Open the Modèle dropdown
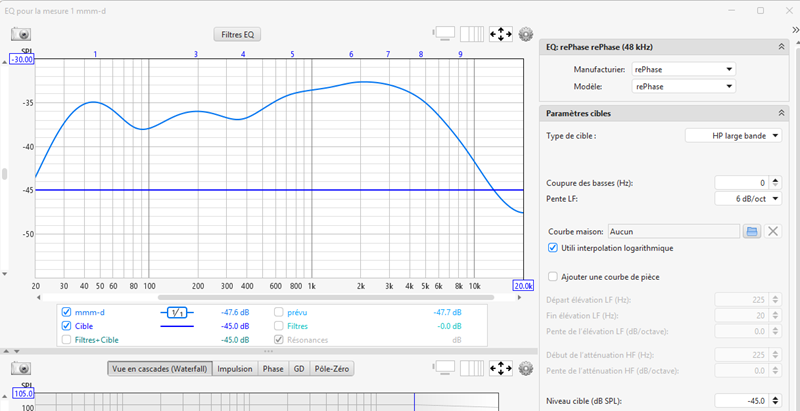 coord(684,86)
